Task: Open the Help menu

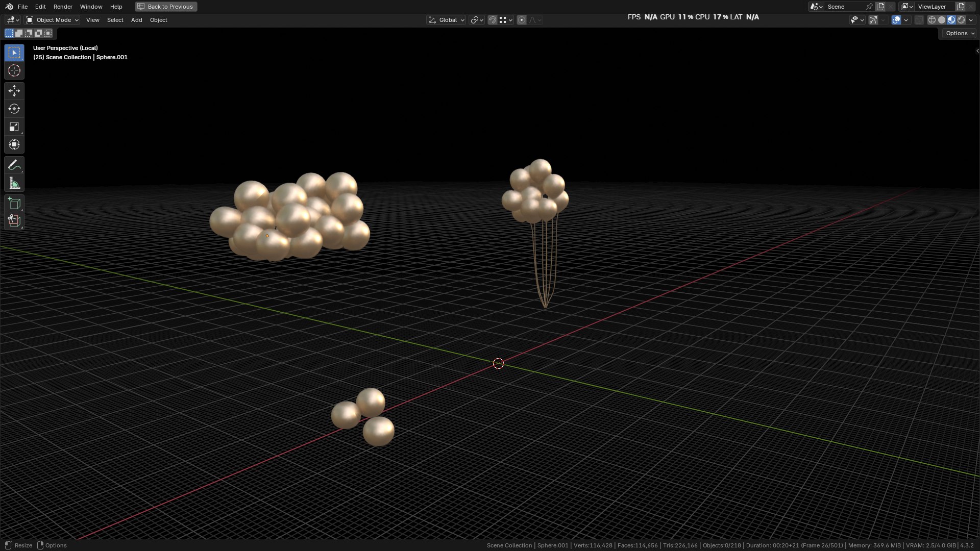Action: pyautogui.click(x=116, y=7)
